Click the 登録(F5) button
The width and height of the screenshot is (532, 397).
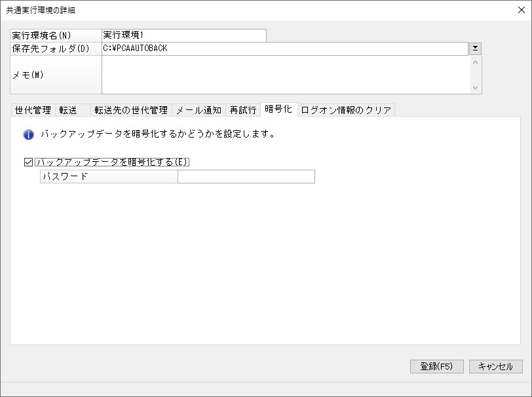click(x=436, y=366)
